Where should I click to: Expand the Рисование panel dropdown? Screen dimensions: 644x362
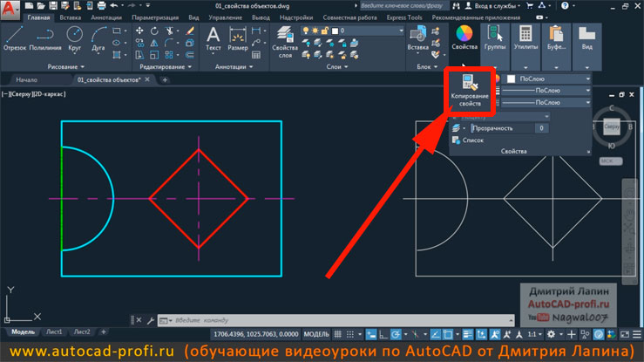[65, 66]
